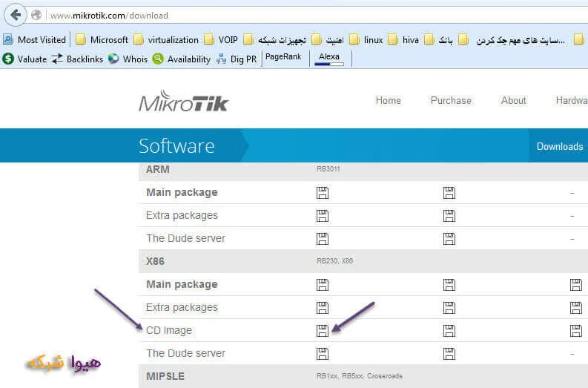The image size is (588, 388).
Task: Open the بانک bookmarks folder
Action: coord(438,40)
